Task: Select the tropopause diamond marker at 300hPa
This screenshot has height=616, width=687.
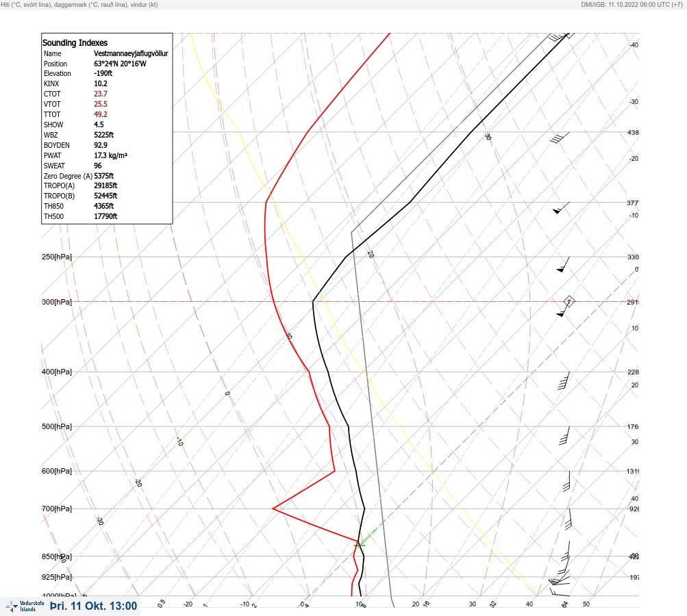Action: 569,302
